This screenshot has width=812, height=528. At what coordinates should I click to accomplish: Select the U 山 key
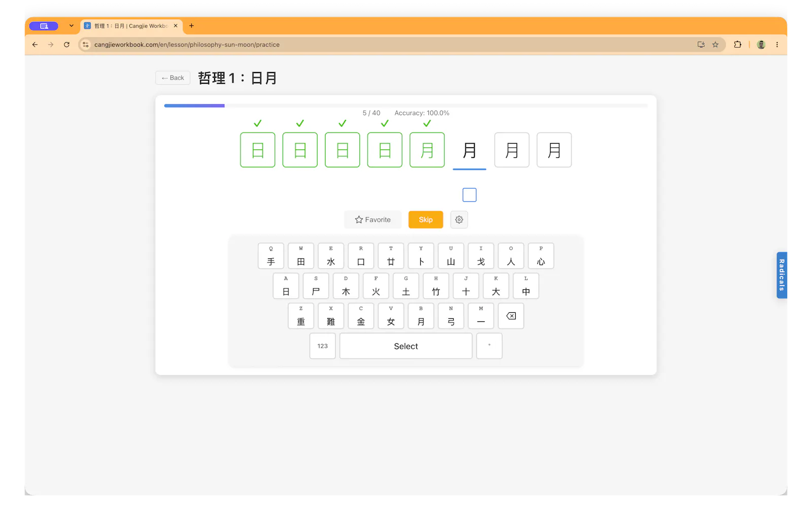coord(451,256)
